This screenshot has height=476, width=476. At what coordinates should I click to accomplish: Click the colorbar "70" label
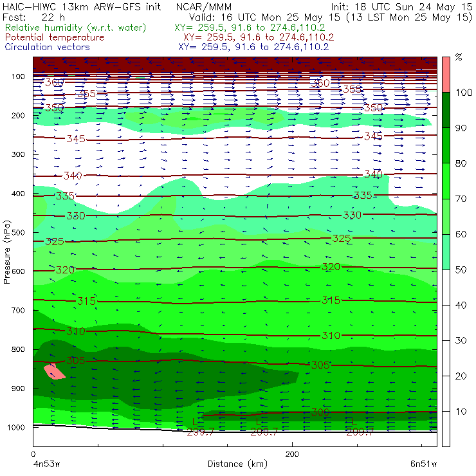point(460,199)
